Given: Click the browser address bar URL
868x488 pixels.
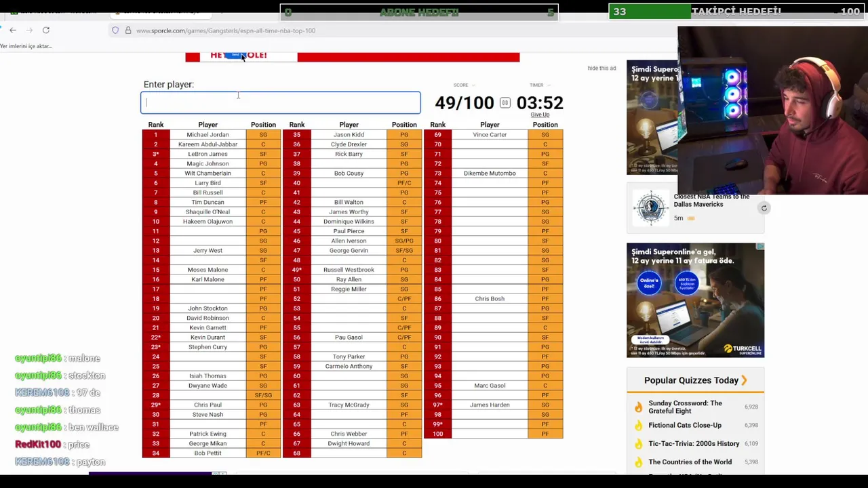Looking at the screenshot, I should 226,30.
